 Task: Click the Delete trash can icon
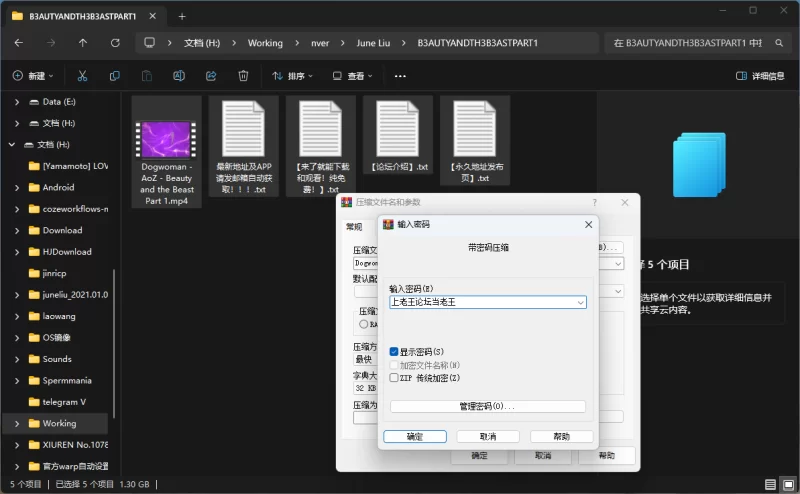pyautogui.click(x=243, y=76)
